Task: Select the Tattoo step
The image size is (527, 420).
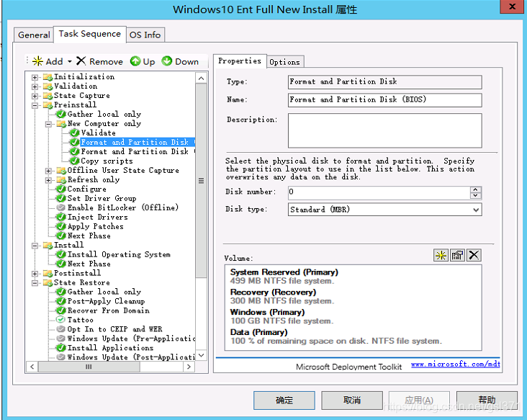Action: [x=80, y=320]
